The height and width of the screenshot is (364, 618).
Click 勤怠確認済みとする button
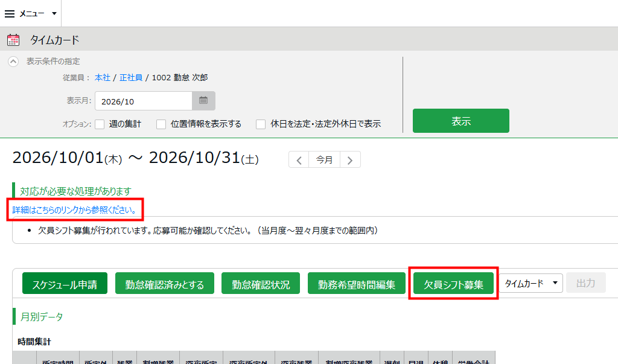(165, 283)
